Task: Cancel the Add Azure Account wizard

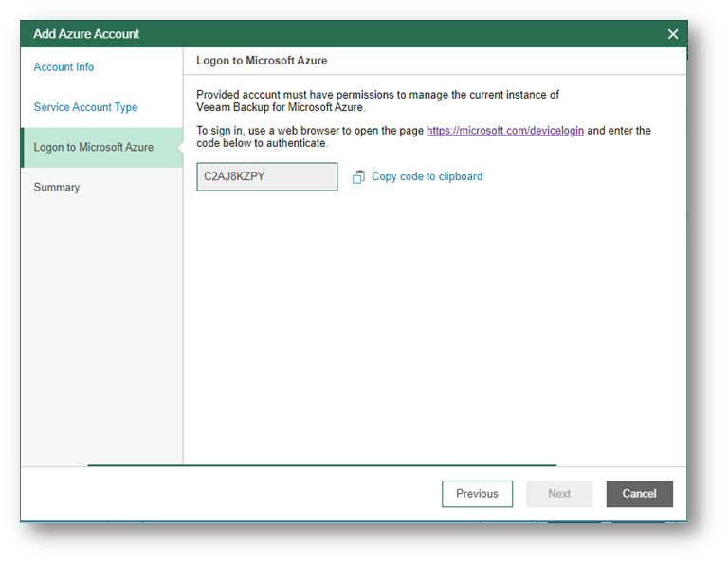Action: (639, 494)
